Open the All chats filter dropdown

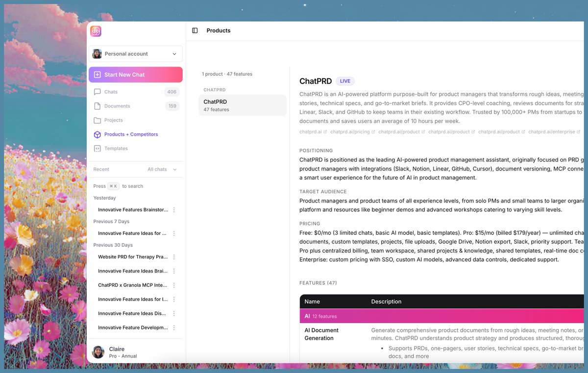(162, 169)
